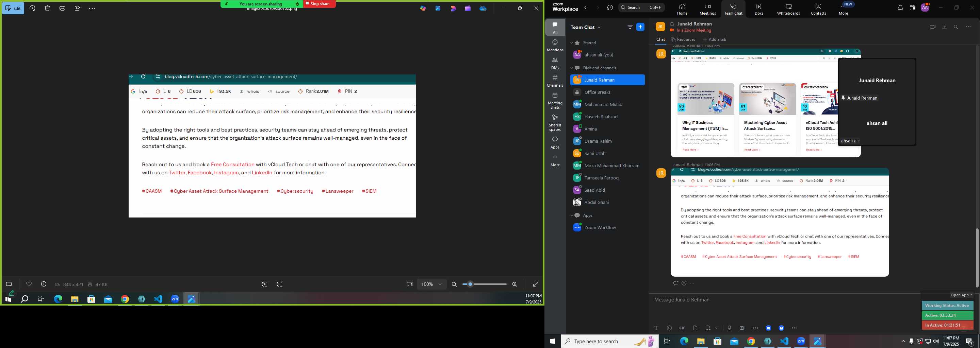Show image info in Photos
The image size is (980, 348).
click(44, 284)
